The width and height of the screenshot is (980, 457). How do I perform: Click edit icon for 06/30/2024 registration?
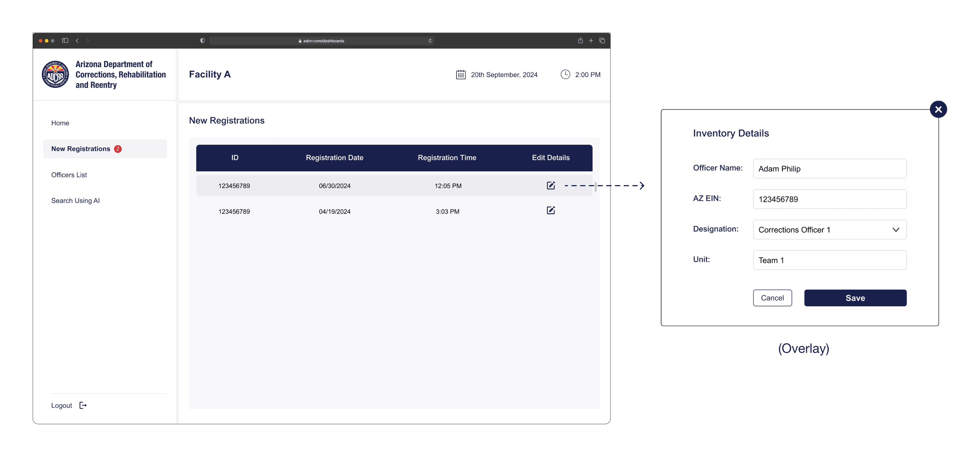tap(550, 185)
